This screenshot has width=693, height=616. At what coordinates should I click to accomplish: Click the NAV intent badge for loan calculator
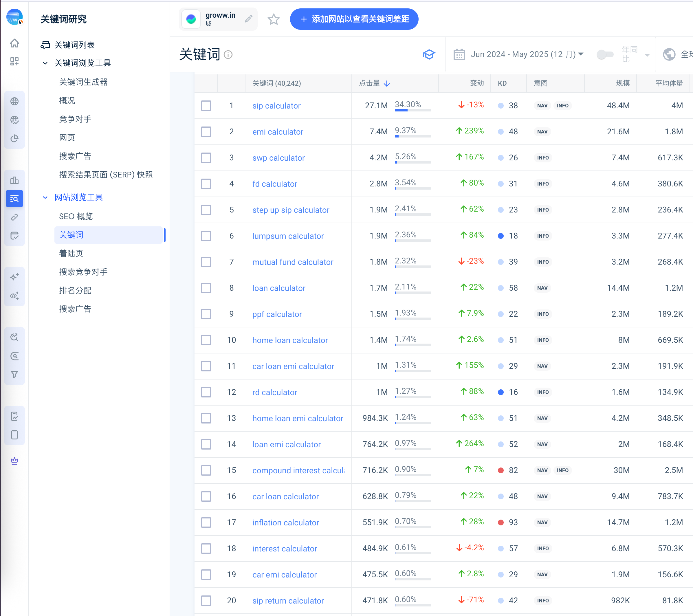[x=542, y=288]
